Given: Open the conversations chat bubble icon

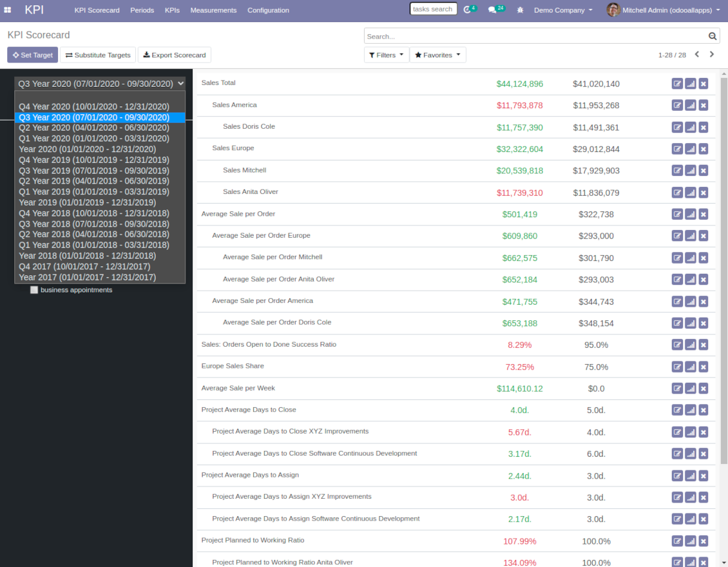Looking at the screenshot, I should [x=492, y=10].
